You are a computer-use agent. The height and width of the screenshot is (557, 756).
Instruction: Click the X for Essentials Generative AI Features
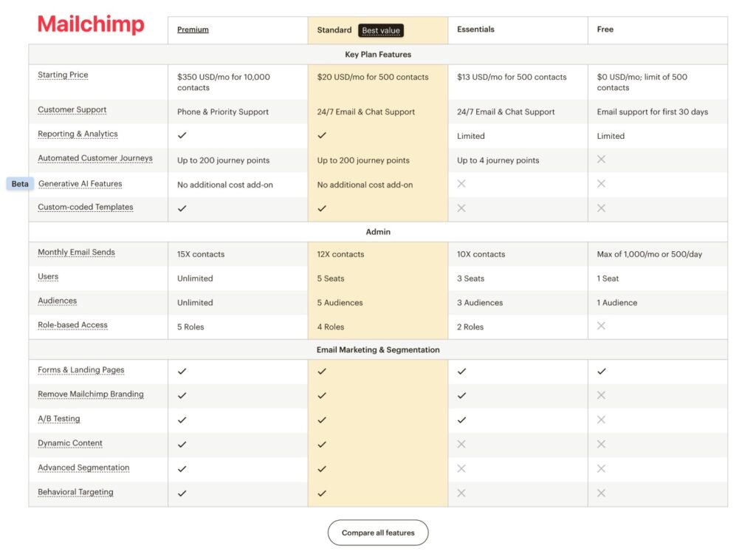[461, 184]
